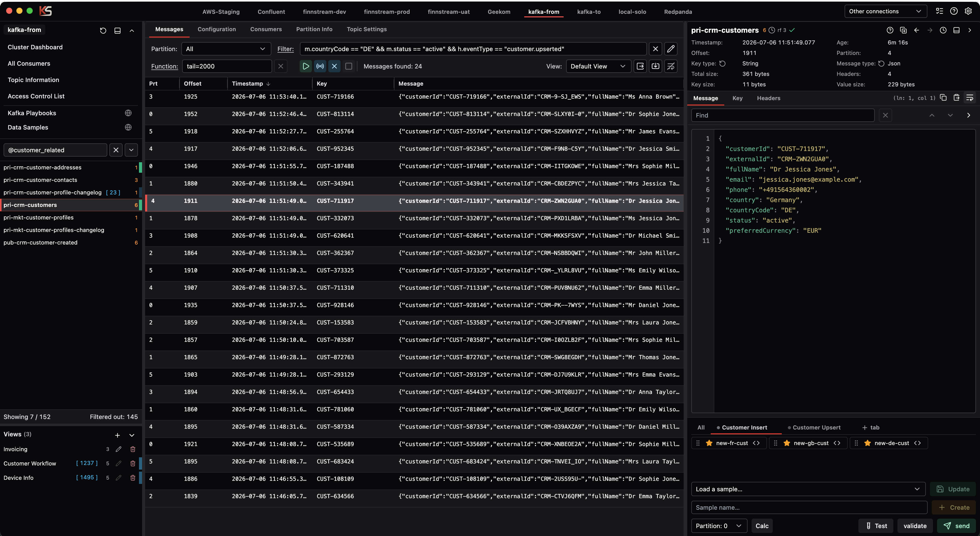Click the validate button
This screenshot has height=536, width=980.
[915, 526]
